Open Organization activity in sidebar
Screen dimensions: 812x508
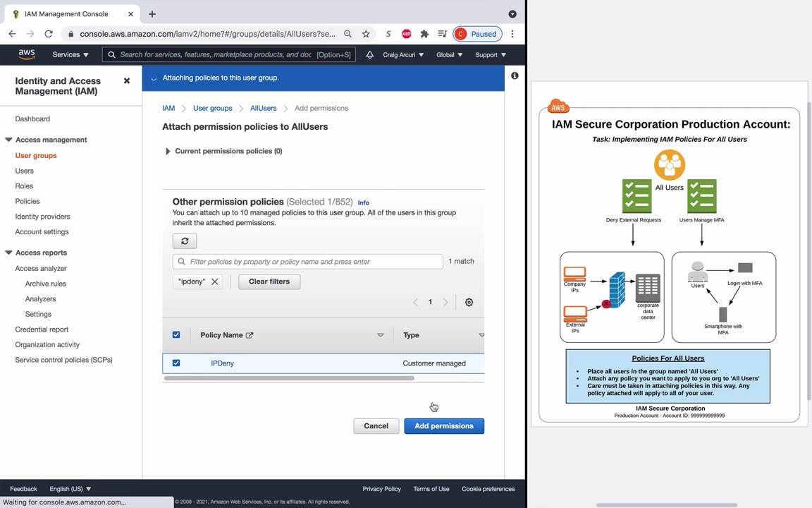point(47,344)
